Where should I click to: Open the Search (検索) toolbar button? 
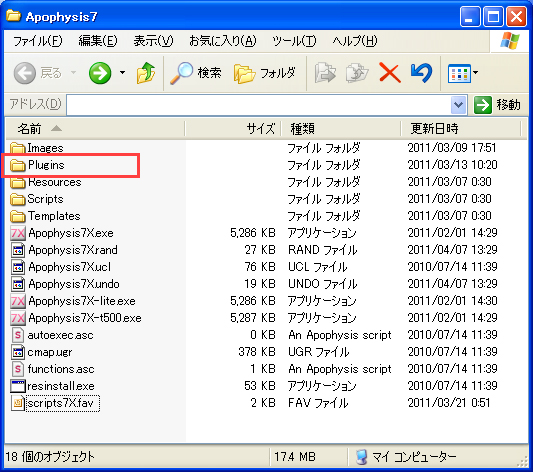[195, 73]
